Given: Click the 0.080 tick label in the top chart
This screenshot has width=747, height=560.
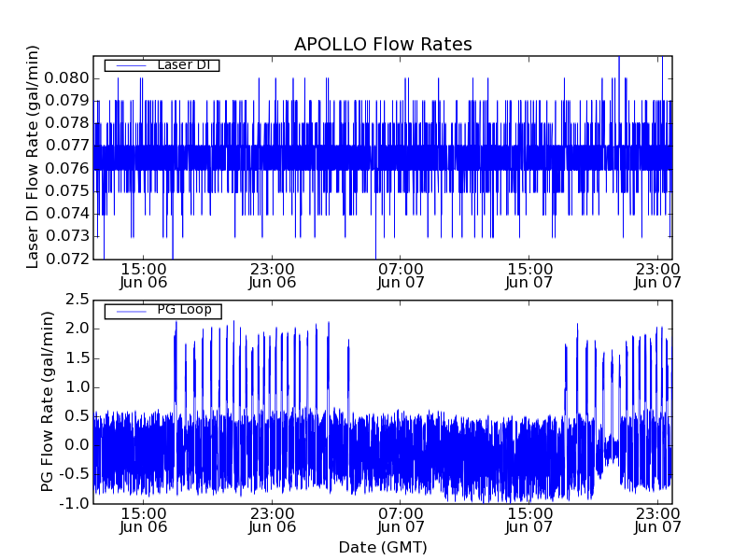Looking at the screenshot, I should click(x=66, y=78).
